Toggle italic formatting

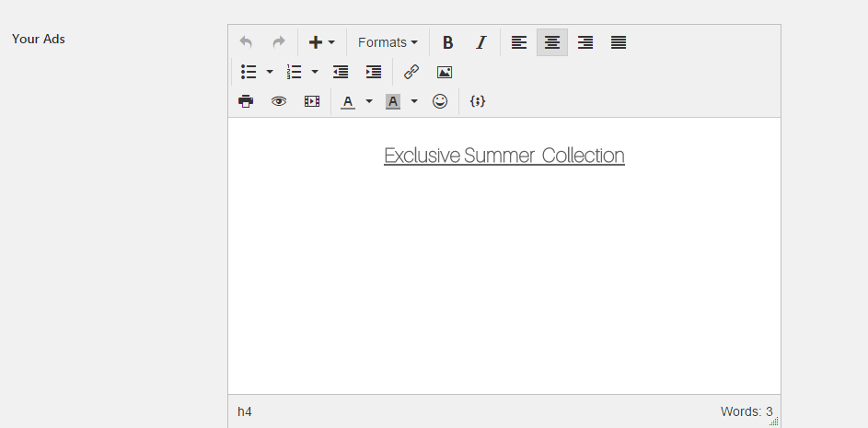pyautogui.click(x=481, y=42)
